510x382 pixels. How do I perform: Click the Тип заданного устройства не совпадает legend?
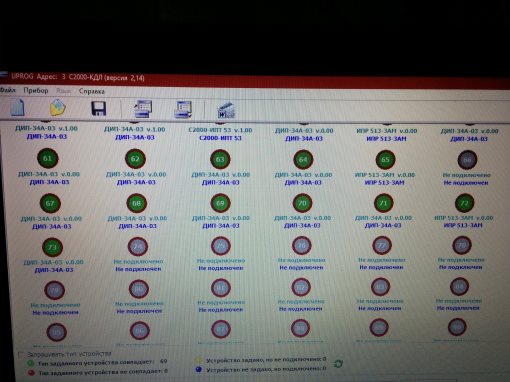[102, 372]
